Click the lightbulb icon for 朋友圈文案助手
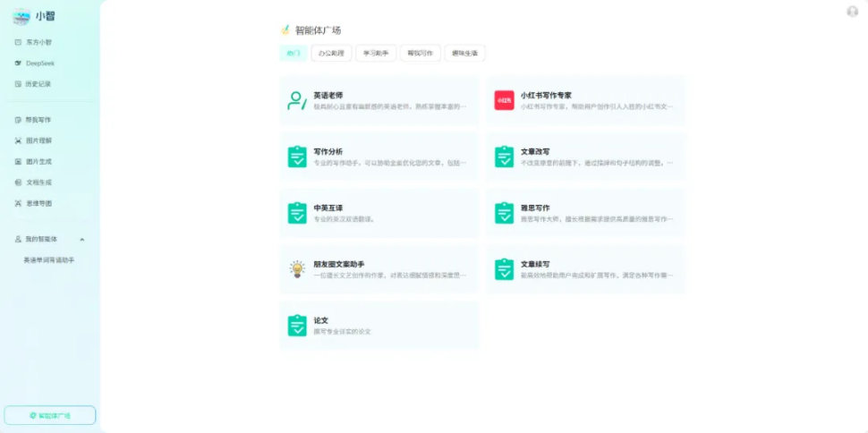 pyautogui.click(x=297, y=269)
